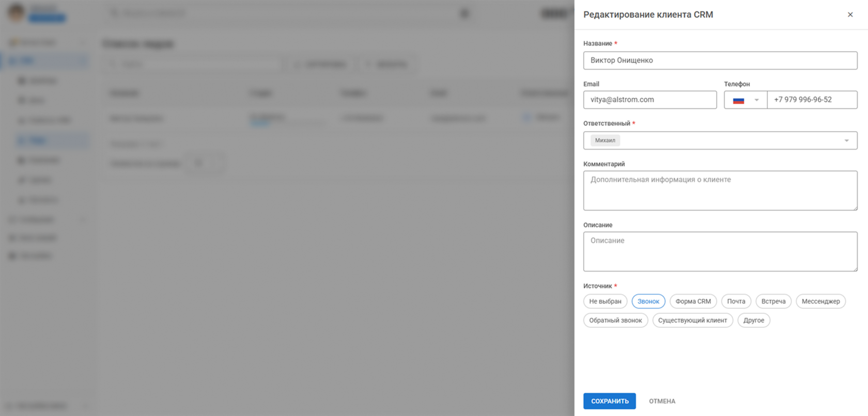Open the phone country flag selector
The width and height of the screenshot is (868, 416).
(746, 100)
